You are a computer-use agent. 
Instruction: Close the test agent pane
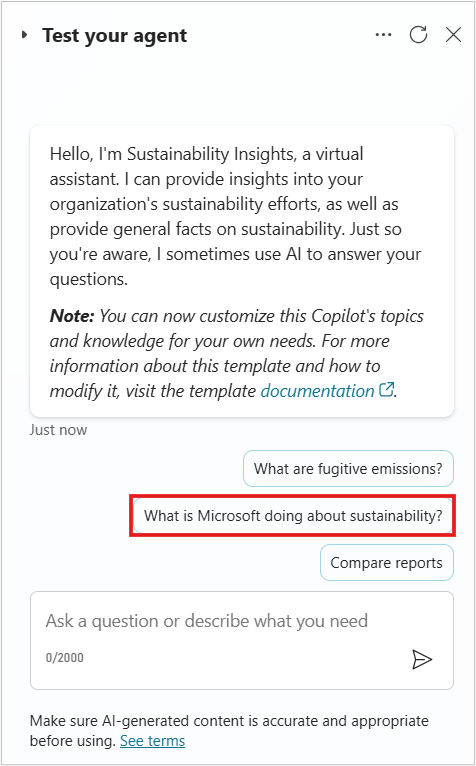[454, 35]
